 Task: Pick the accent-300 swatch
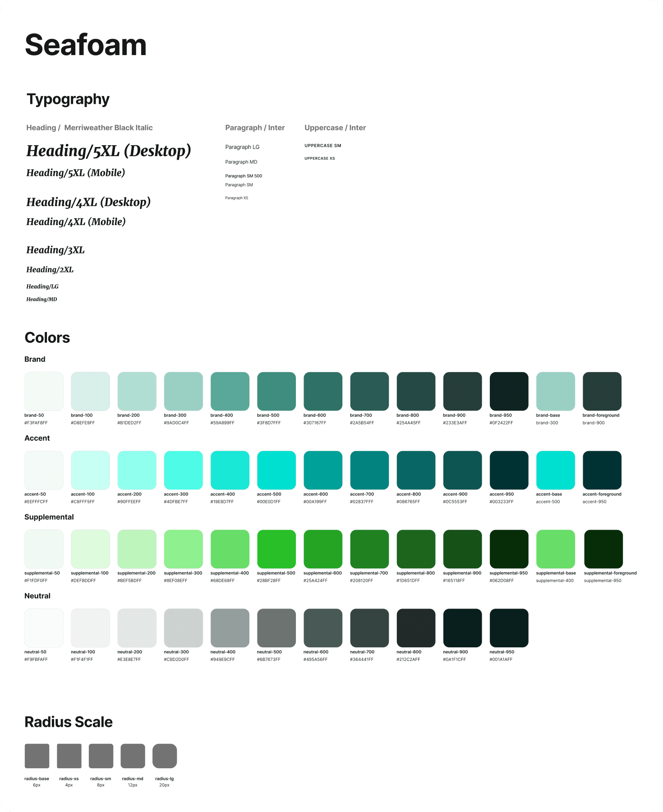[184, 470]
